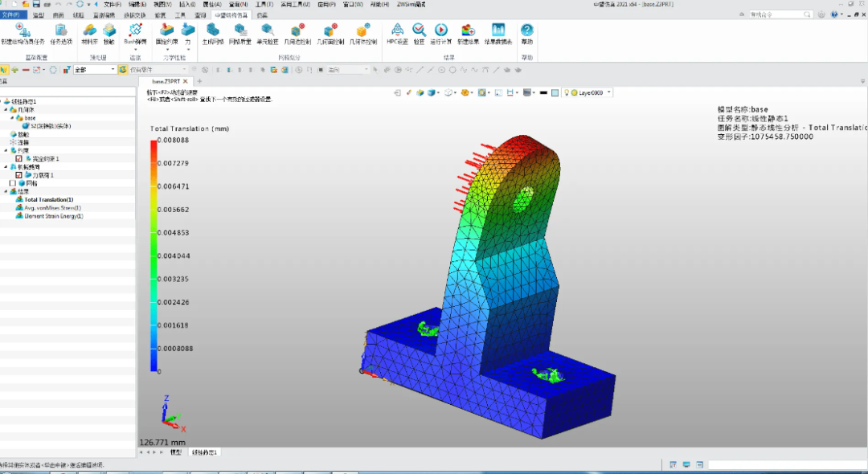Select Avg. vonMises Stress(1) result

[52, 208]
